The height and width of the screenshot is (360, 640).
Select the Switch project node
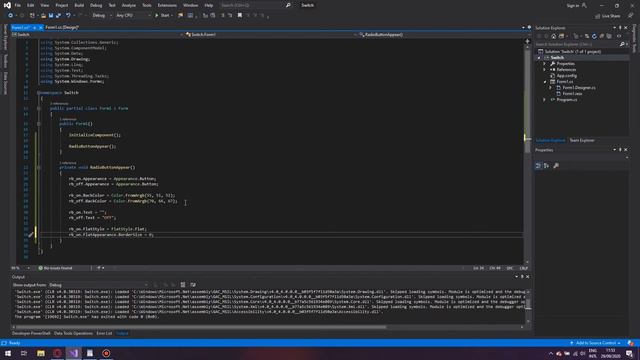tap(557, 58)
